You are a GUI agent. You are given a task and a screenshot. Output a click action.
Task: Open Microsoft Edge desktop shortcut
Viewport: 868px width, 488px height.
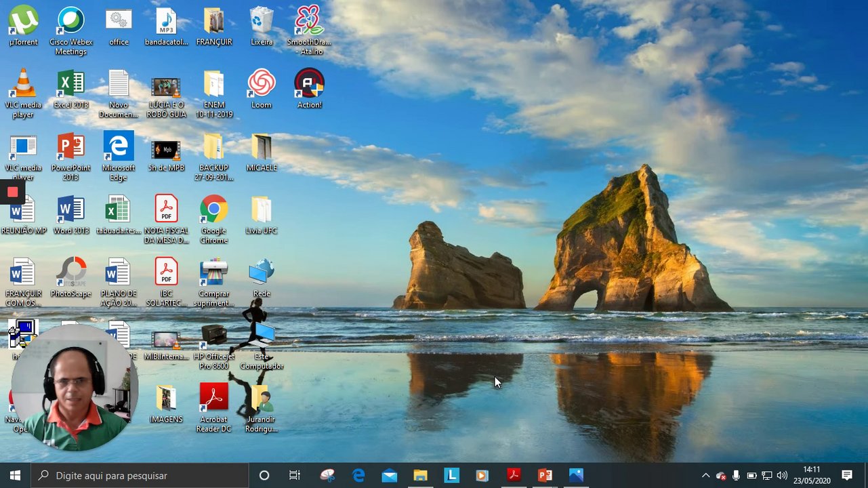[x=119, y=157]
